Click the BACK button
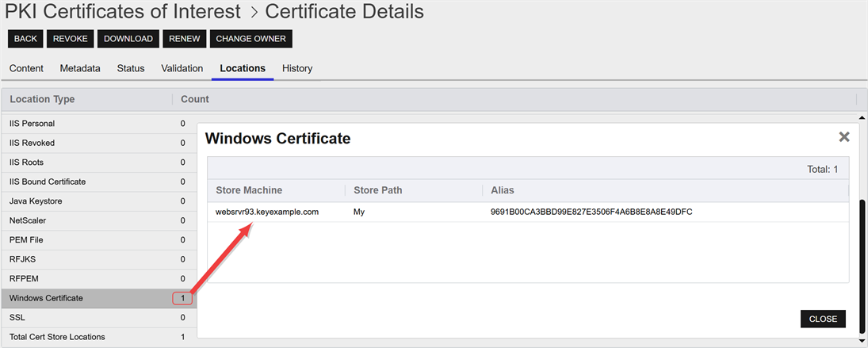The height and width of the screenshot is (348, 868). 25,39
